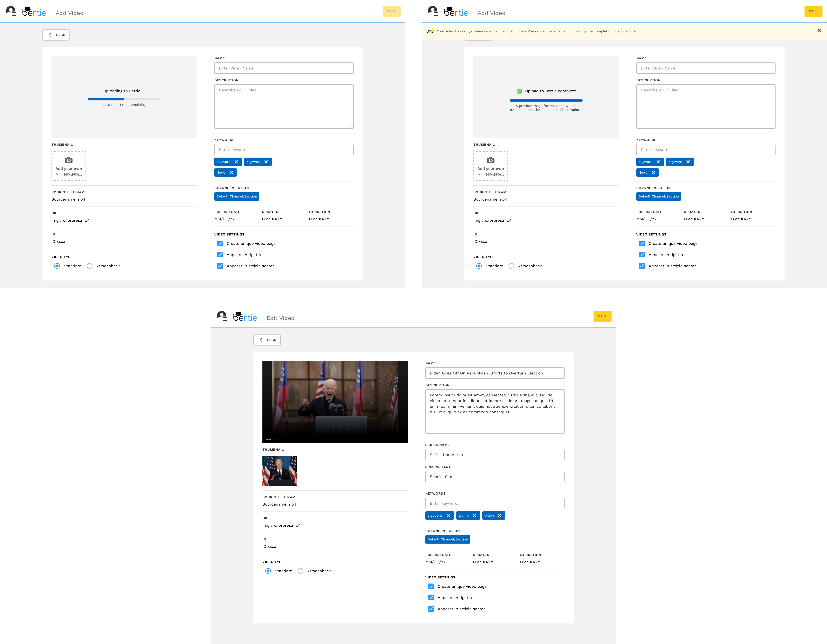This screenshot has width=827, height=644.
Task: Click Enter Video Name field in upload complete screen
Action: tap(705, 68)
